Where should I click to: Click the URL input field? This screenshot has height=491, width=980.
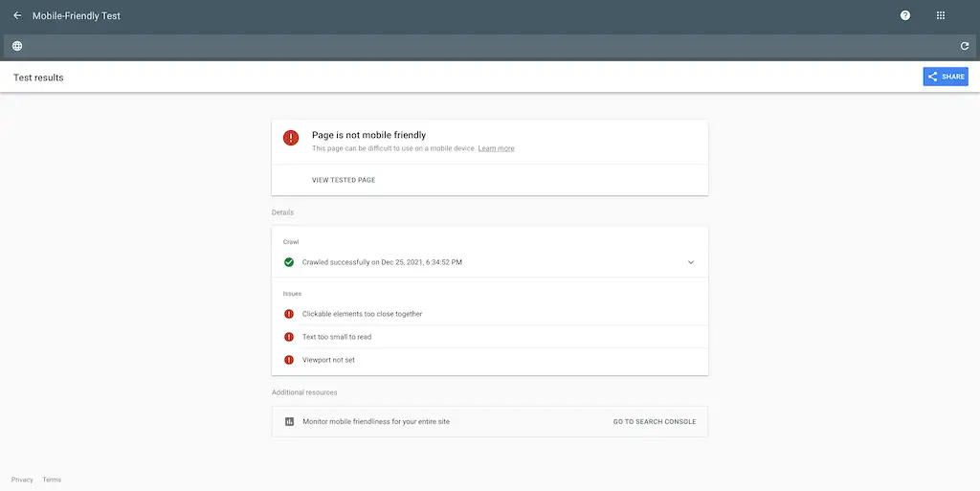479,46
